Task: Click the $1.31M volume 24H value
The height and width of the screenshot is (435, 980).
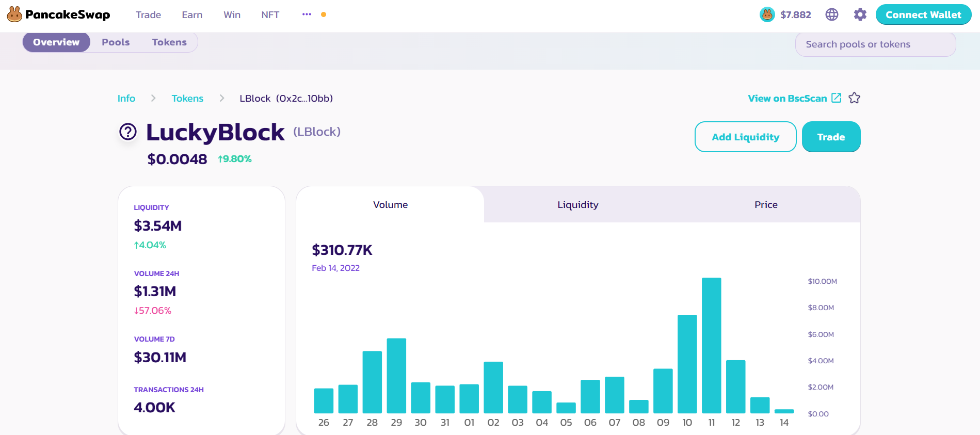Action: click(x=155, y=292)
